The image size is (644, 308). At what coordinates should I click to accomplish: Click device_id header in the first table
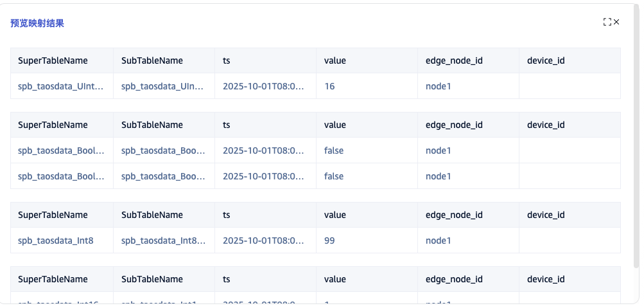click(546, 60)
